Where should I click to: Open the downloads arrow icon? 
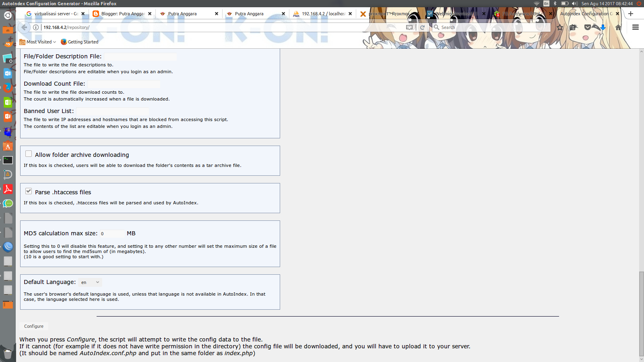(x=603, y=27)
